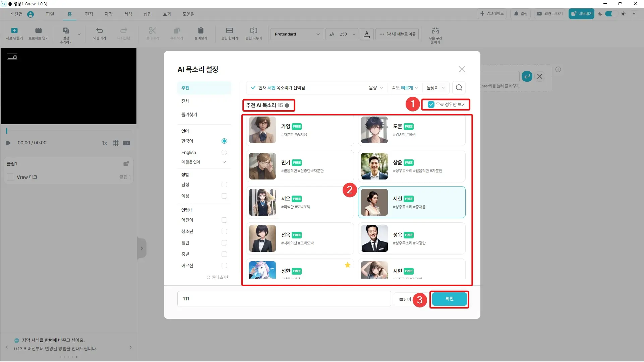Click the info icon beside 추천 AI 목소리
Screen dimensions: 644x362
coord(287,105)
